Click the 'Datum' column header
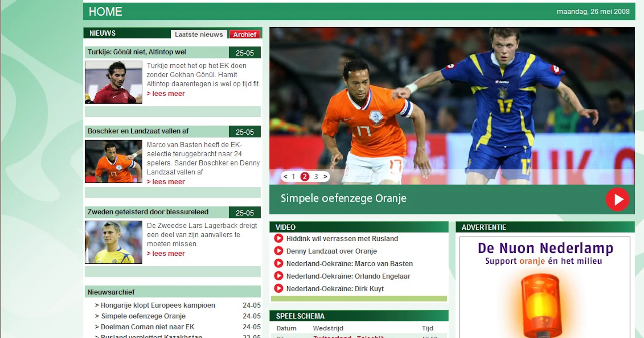 (x=286, y=328)
